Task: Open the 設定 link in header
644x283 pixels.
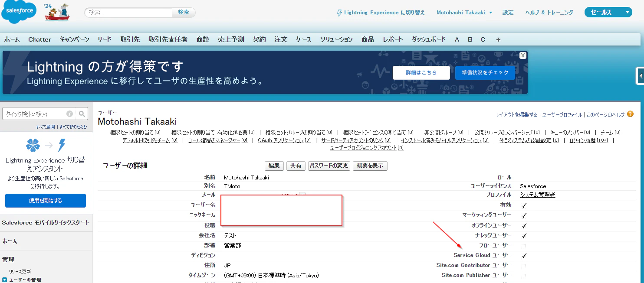Action: [508, 13]
